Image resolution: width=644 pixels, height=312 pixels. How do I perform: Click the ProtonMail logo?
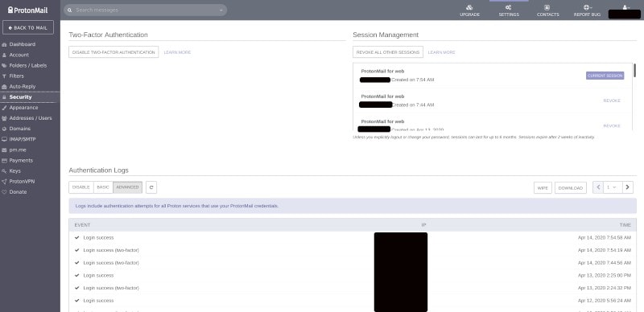click(27, 10)
